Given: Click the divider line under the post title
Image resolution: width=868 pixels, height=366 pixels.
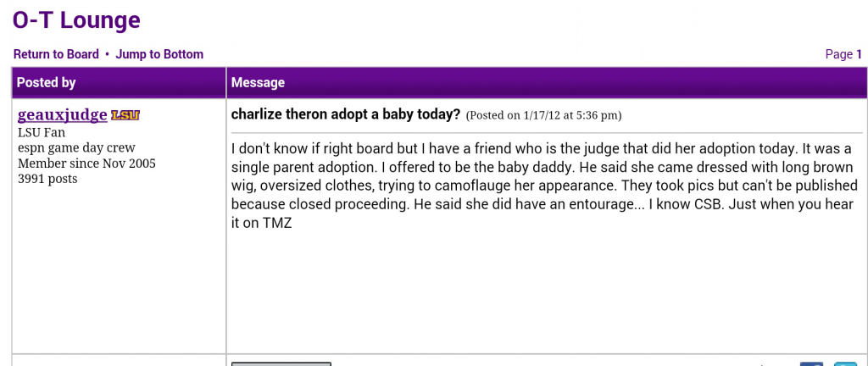Looking at the screenshot, I should (547, 133).
